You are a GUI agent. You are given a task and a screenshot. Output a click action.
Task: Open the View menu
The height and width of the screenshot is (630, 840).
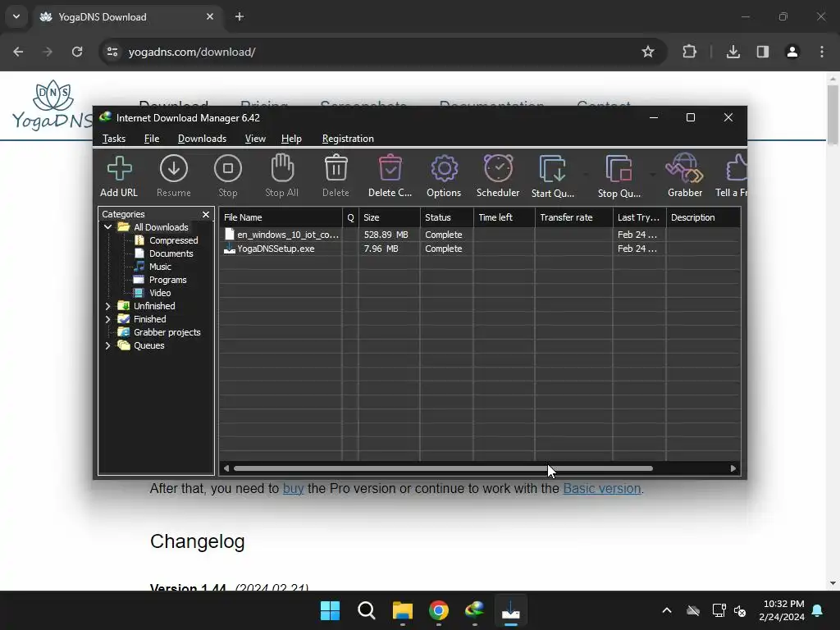point(255,138)
